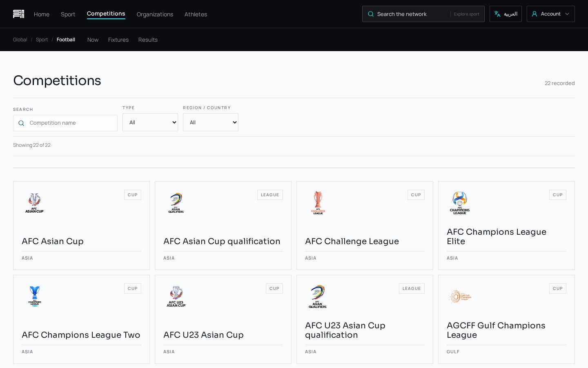This screenshot has height=368, width=588.
Task: Click CUP badge on AFC U23 Asian Cup card
Action: 274,289
